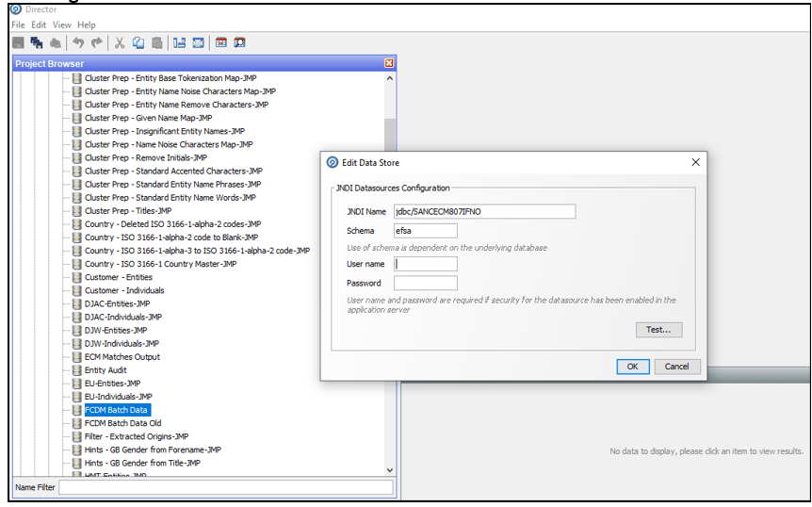This screenshot has width=812, height=507.
Task: Select EU-Individuals-JMP tree item
Action: (118, 397)
